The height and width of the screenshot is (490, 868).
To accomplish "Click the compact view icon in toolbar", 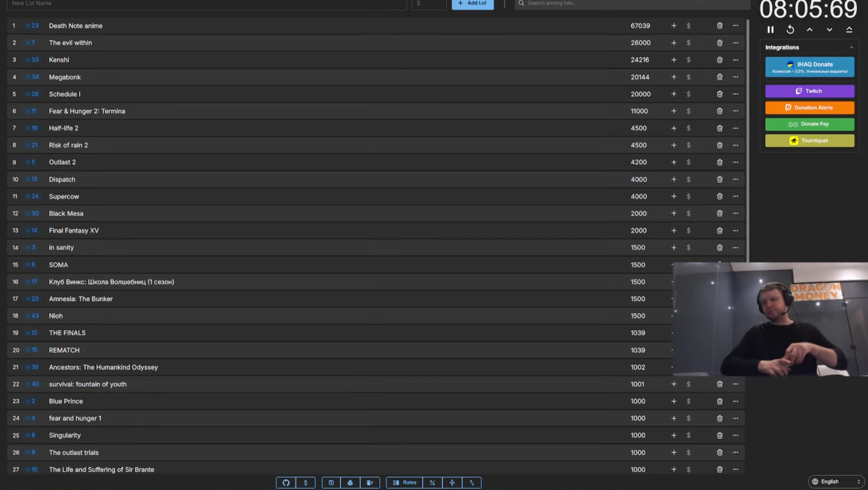I will click(x=452, y=483).
